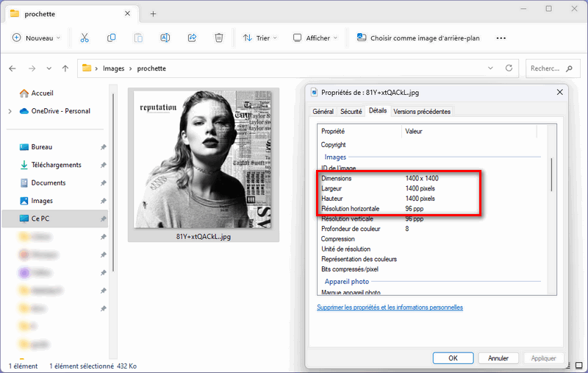
Task: Refresh the current folder view
Action: point(509,68)
